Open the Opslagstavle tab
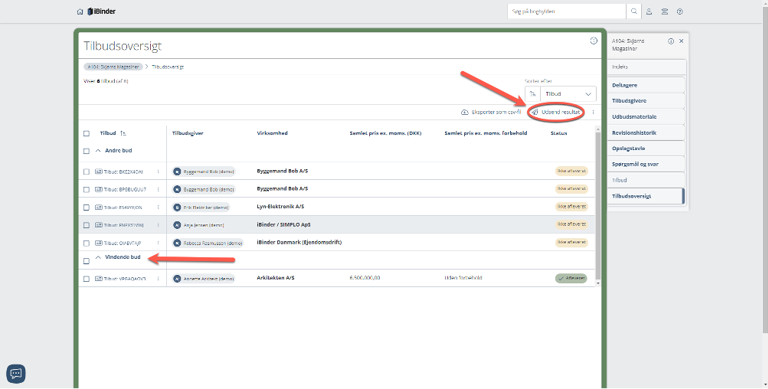 pos(646,148)
